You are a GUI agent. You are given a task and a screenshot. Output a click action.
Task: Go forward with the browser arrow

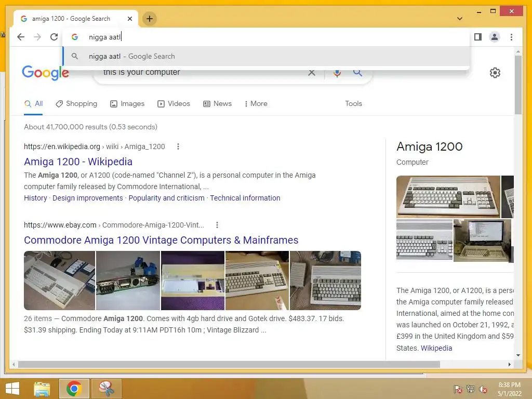[x=37, y=37]
